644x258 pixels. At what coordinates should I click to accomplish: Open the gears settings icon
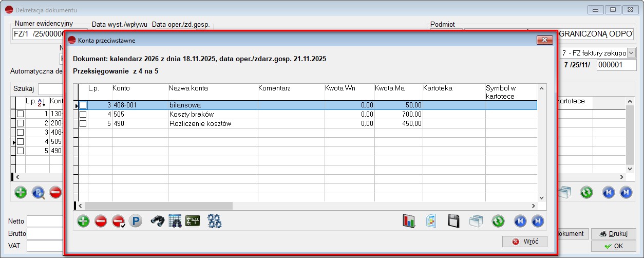[x=214, y=222]
